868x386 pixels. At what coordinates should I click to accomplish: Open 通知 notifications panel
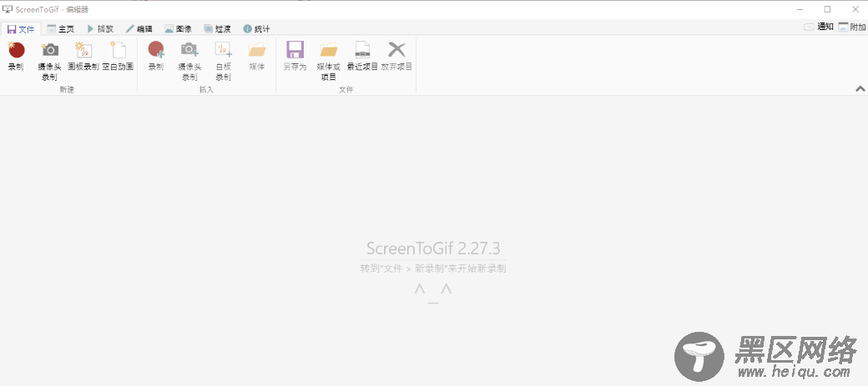[818, 27]
